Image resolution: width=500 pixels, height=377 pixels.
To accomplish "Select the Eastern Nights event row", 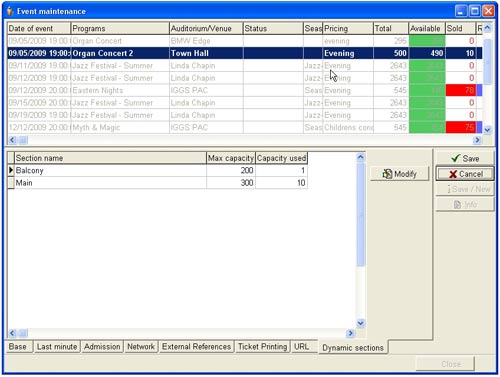I will pos(245,90).
